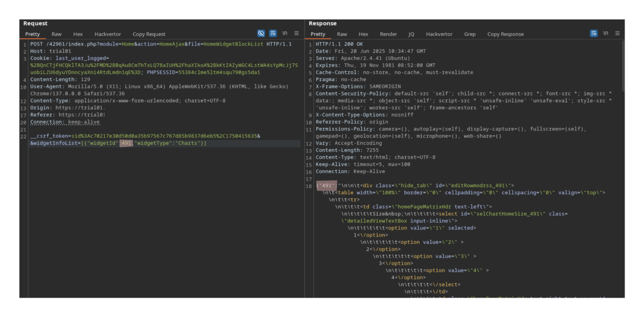Viewport: 644px width, 317px height.
Task: Open Request panel hamburger menu
Action: pyautogui.click(x=297, y=33)
